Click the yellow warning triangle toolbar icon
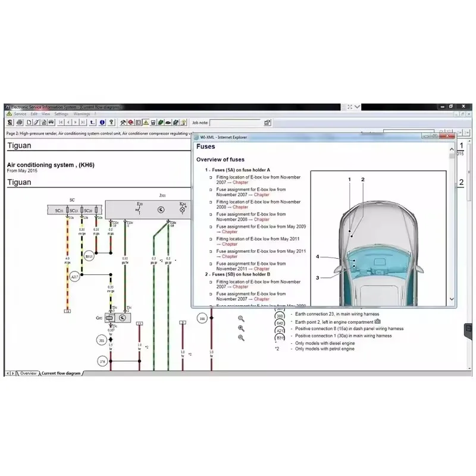 [x=145, y=123]
